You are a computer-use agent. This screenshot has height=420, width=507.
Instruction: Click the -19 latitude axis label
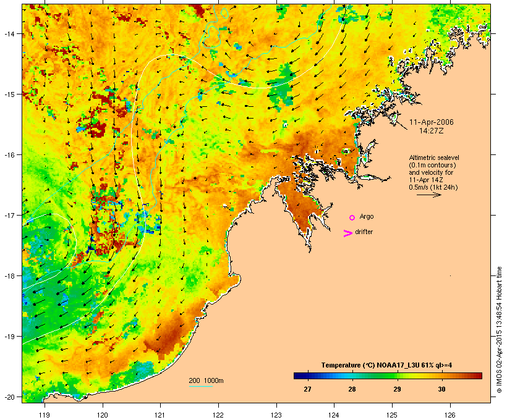point(9,337)
